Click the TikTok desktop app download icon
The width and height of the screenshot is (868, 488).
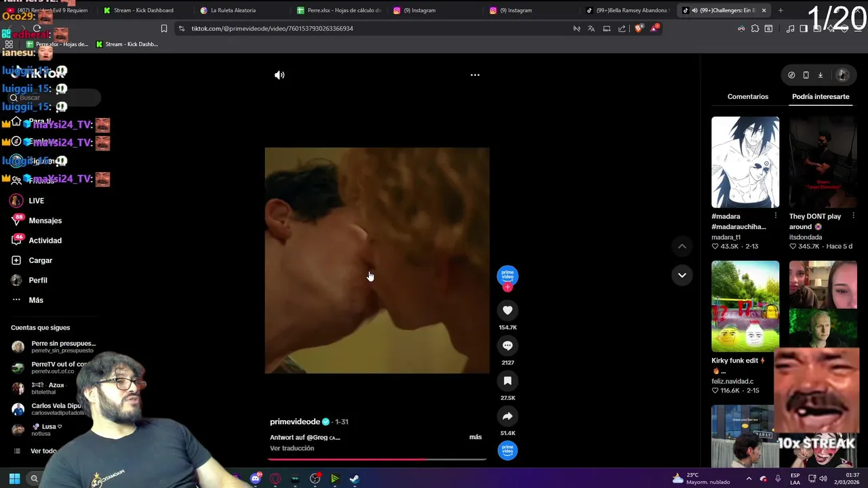click(x=820, y=75)
